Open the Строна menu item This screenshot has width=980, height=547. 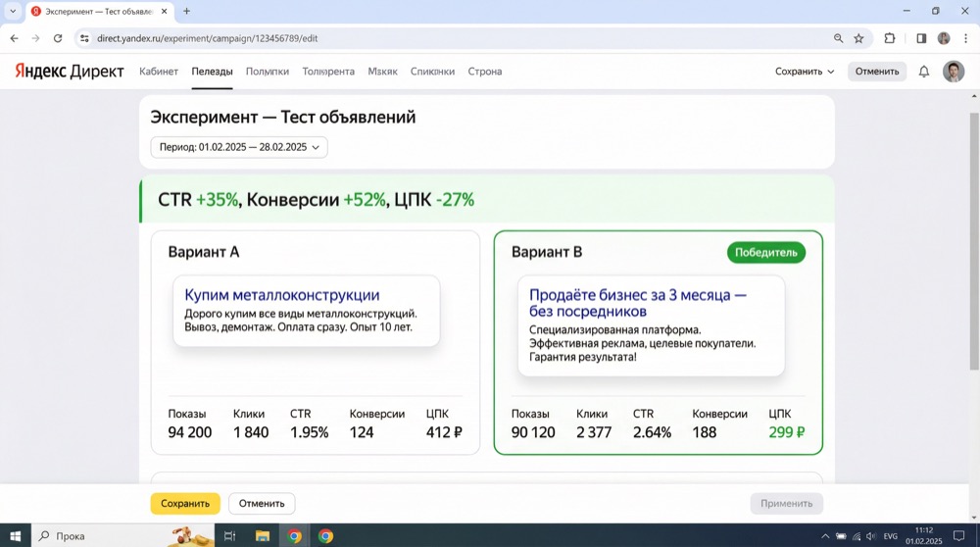[x=485, y=72]
